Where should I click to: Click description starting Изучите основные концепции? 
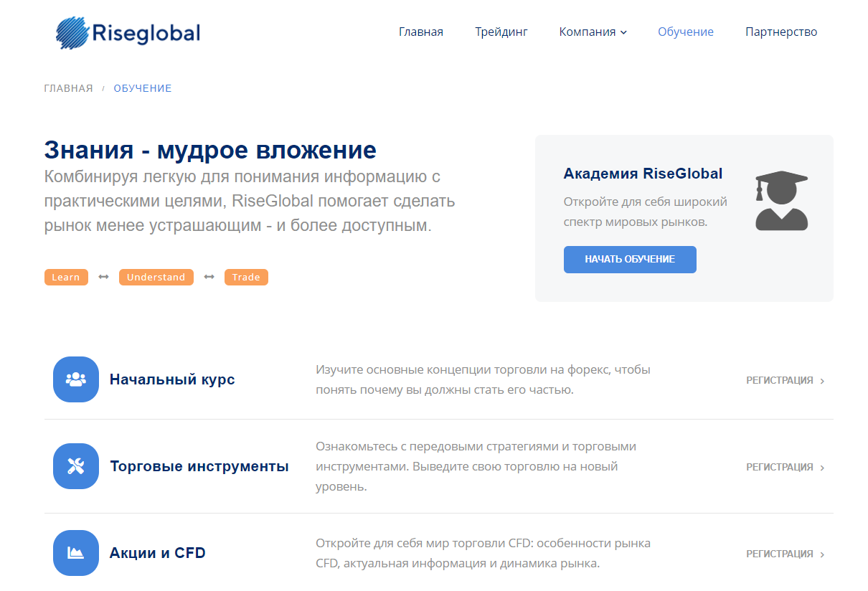click(483, 380)
